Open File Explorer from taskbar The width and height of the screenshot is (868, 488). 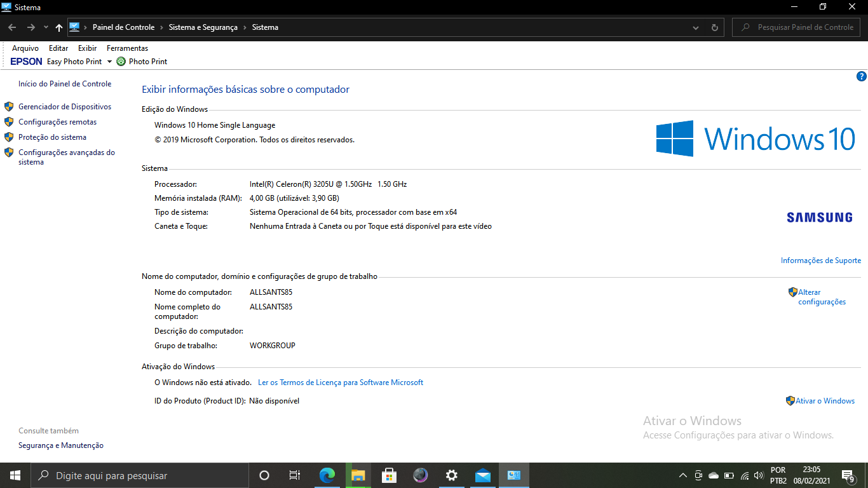coord(358,475)
